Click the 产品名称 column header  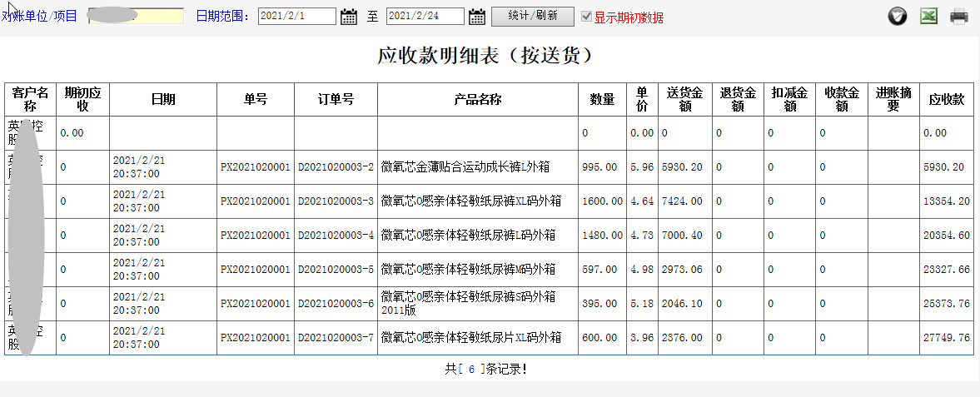[x=477, y=100]
